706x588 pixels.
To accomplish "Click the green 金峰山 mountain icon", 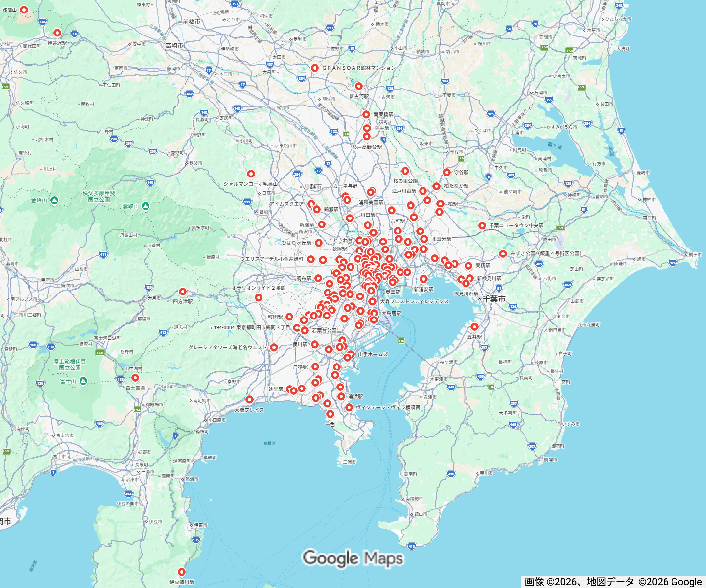I will (x=54, y=200).
